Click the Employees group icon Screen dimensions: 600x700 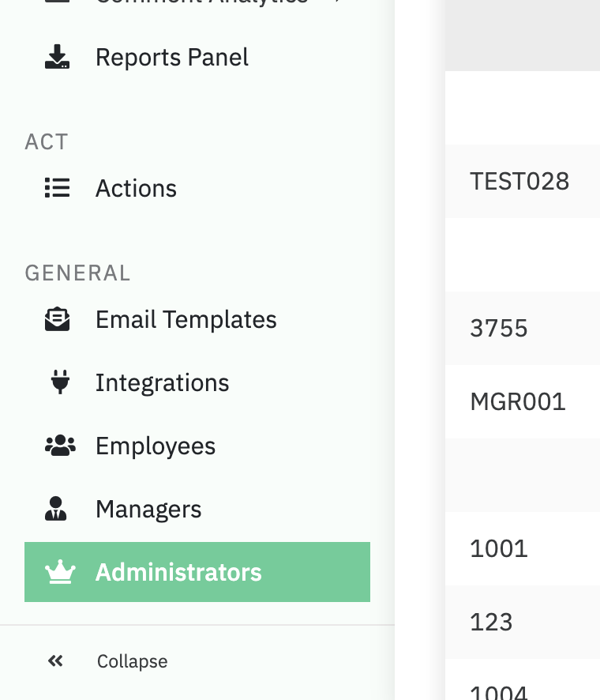pyautogui.click(x=59, y=446)
